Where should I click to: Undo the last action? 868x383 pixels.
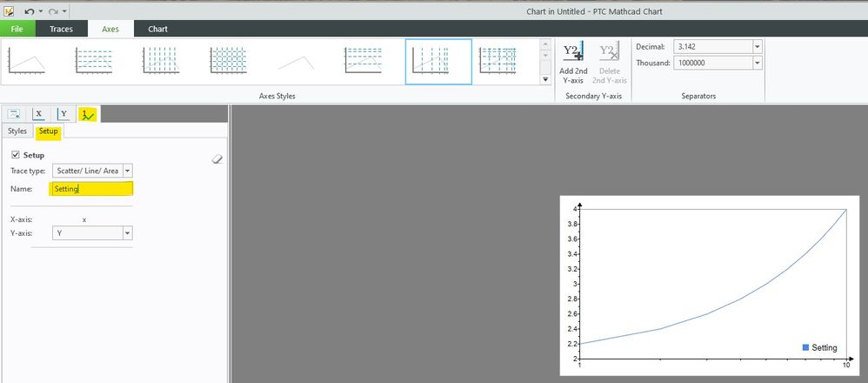[x=30, y=11]
